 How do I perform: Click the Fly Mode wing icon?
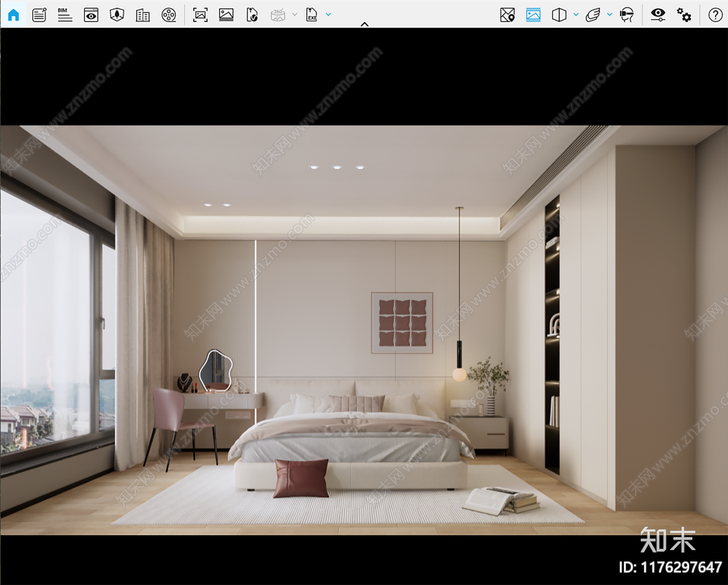click(593, 15)
